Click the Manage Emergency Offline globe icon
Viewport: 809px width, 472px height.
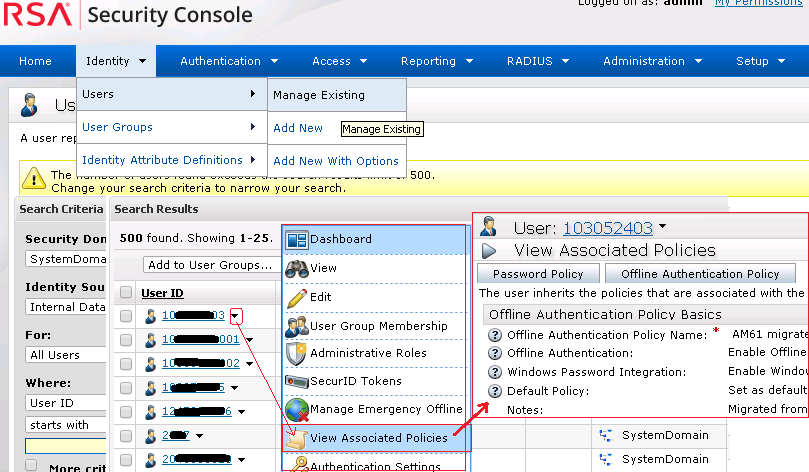tap(297, 409)
